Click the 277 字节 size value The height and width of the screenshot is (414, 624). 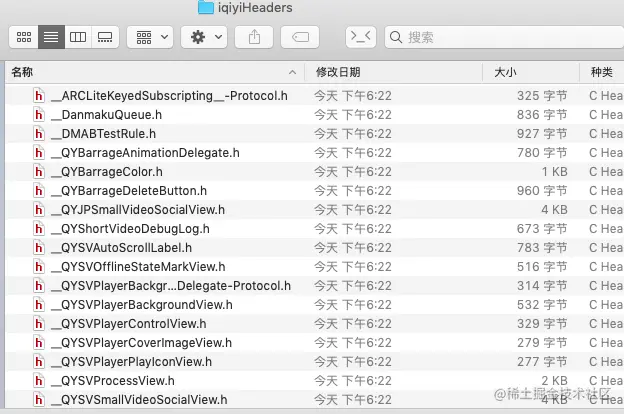542,362
